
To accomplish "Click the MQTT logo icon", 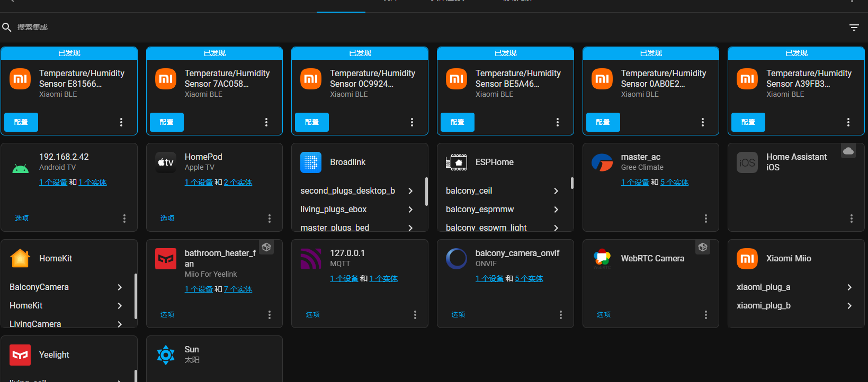I will pyautogui.click(x=311, y=259).
